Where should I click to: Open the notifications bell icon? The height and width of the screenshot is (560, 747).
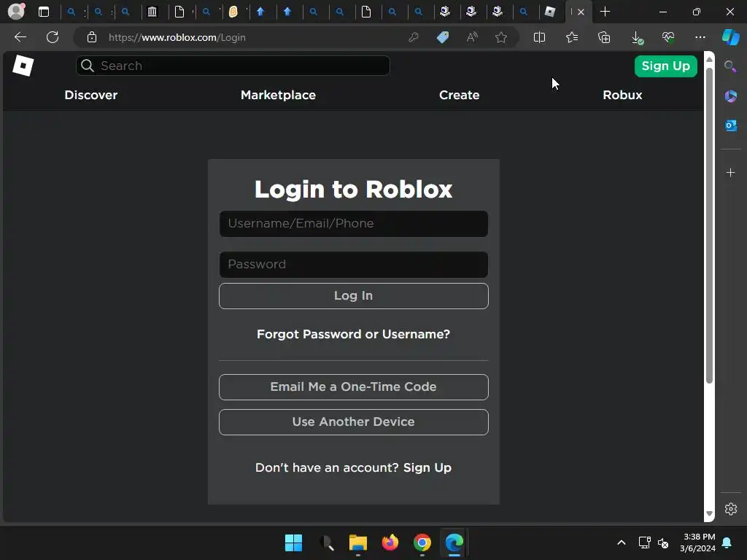[x=727, y=542]
